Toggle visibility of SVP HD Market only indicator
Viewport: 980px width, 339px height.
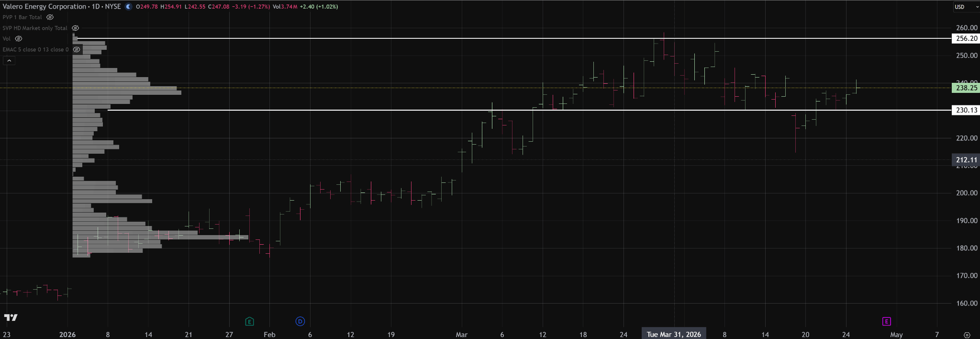point(75,28)
